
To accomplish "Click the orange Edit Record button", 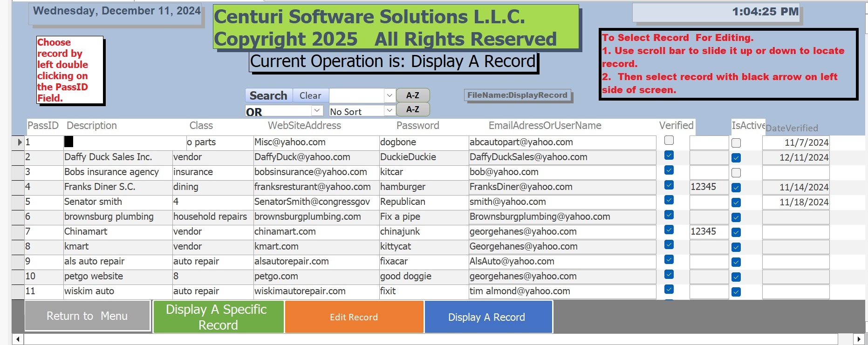I will [354, 317].
